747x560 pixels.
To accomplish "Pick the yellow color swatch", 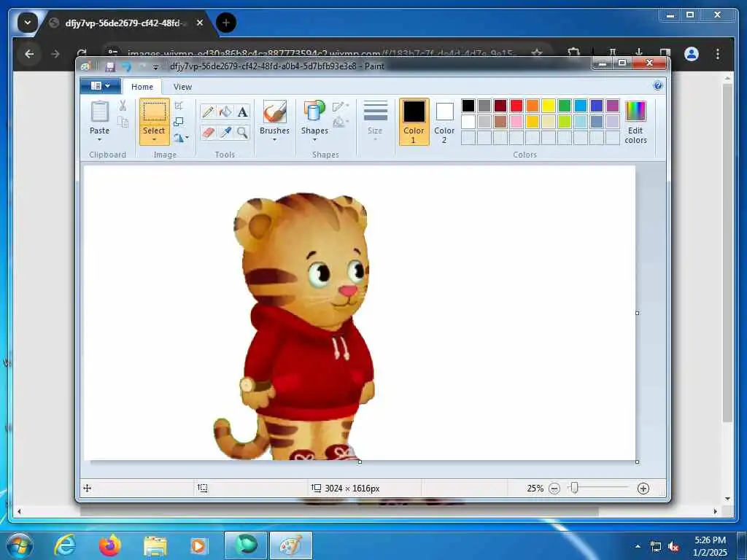I will [549, 106].
